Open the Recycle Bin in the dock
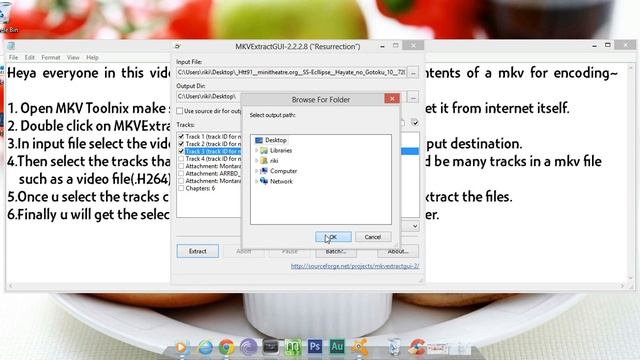The image size is (640, 360). (394, 347)
